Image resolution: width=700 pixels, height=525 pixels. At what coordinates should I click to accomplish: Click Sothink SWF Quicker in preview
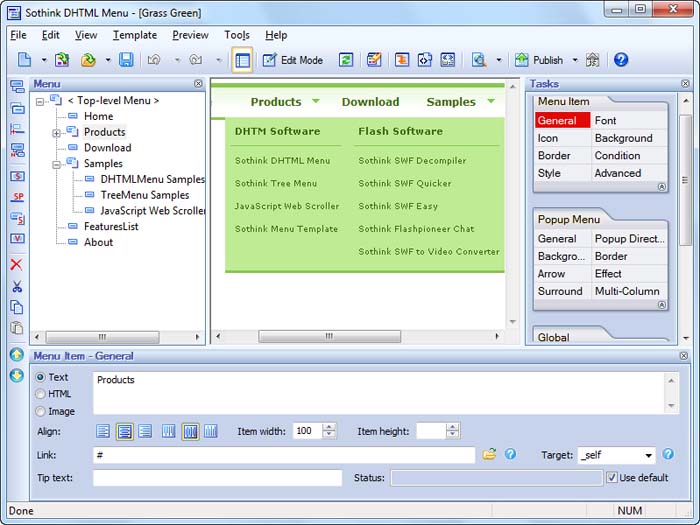pyautogui.click(x=404, y=183)
